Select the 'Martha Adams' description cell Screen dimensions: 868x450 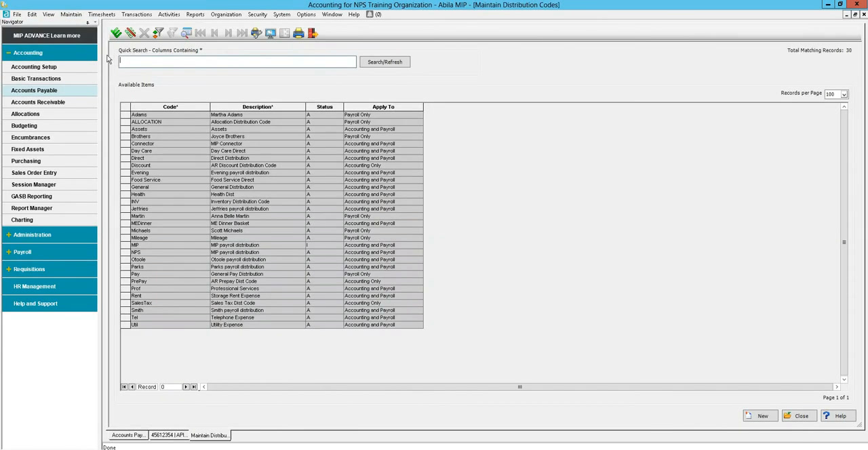(258, 115)
